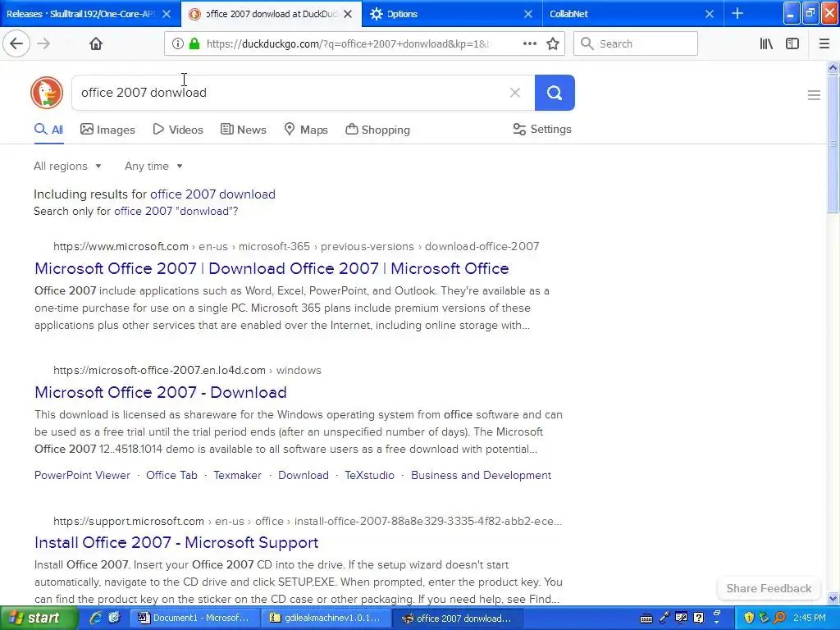Click the yellow security shield tray icon

tap(749, 618)
